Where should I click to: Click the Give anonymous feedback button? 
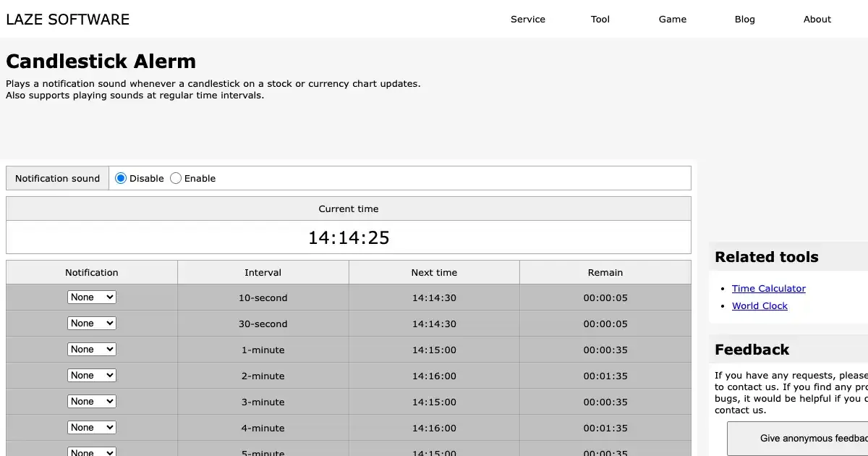803,438
